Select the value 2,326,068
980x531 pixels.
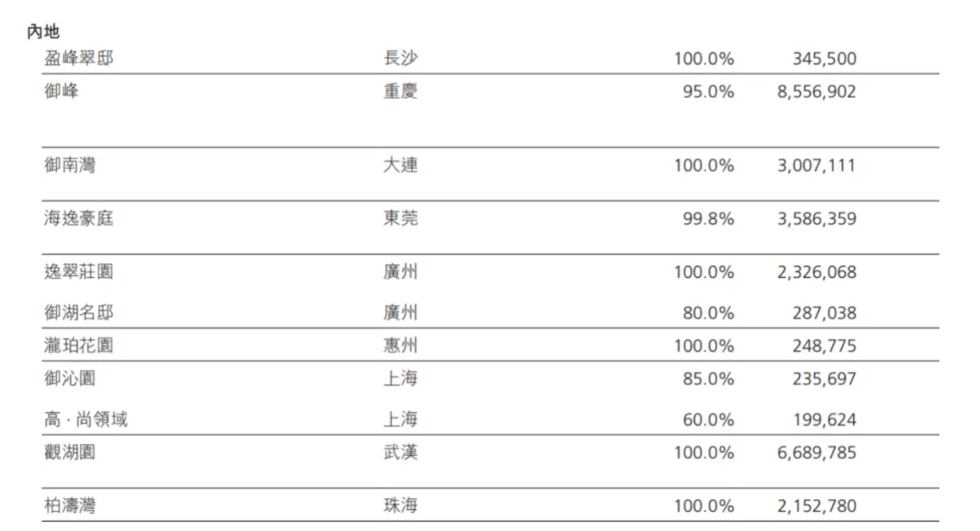pos(816,272)
